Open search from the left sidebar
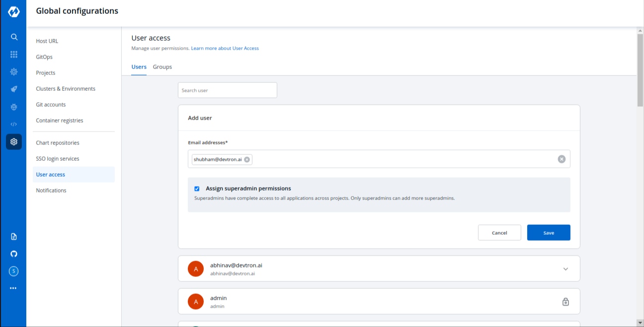Viewport: 644px width, 327px height. tap(14, 37)
